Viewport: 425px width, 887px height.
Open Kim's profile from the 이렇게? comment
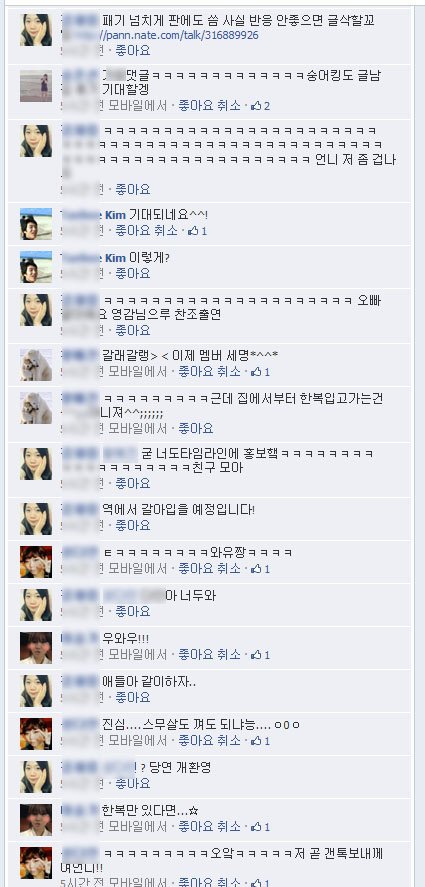[116, 258]
